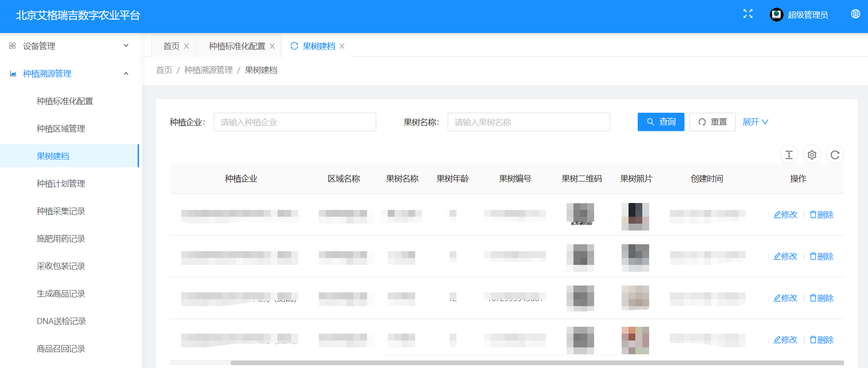Screen dimensions: 868x368
Task: Delete the fourth row with 删除
Action: tap(822, 340)
